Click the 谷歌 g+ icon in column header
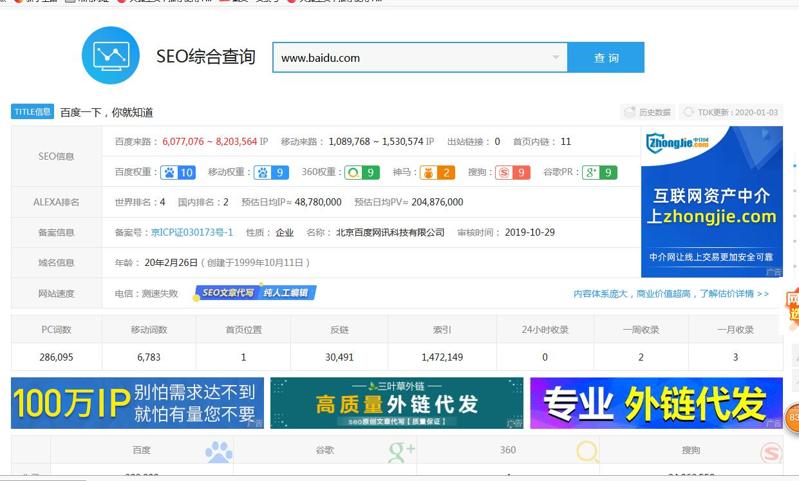799x481 pixels. click(x=401, y=451)
